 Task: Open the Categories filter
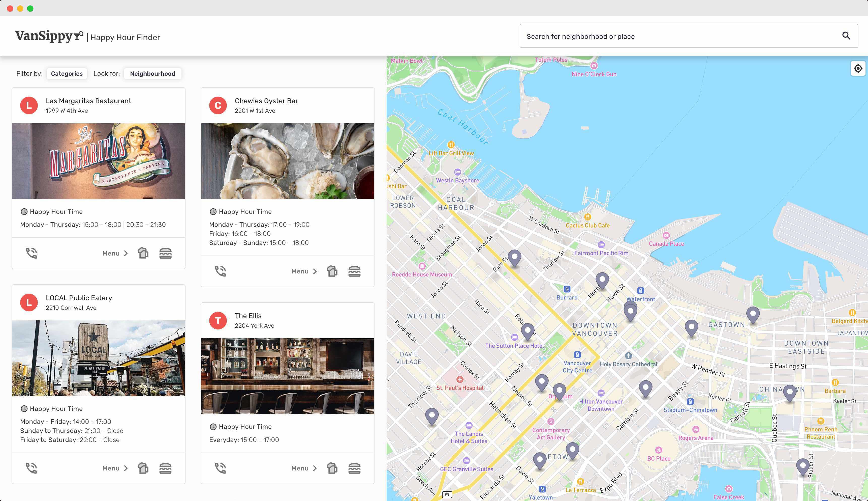67,74
